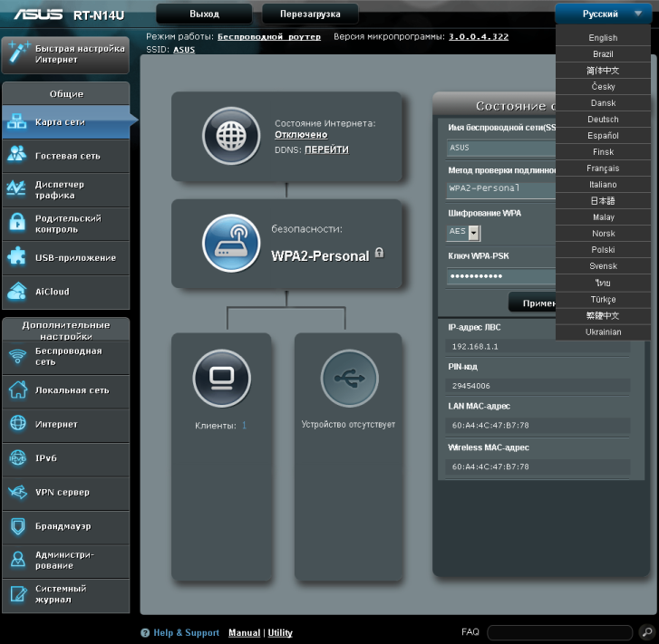The width and height of the screenshot is (659, 644).
Task: Click the AiCloud icon in sidebar
Action: click(17, 291)
